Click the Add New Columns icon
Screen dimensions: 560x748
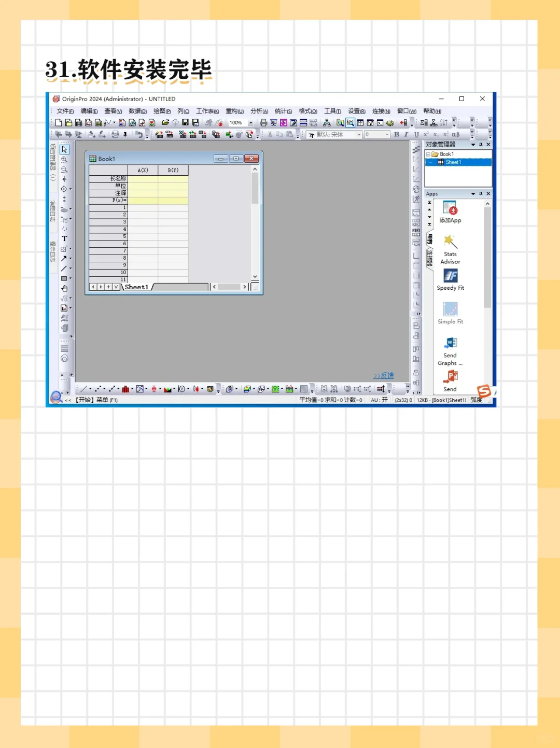403,123
